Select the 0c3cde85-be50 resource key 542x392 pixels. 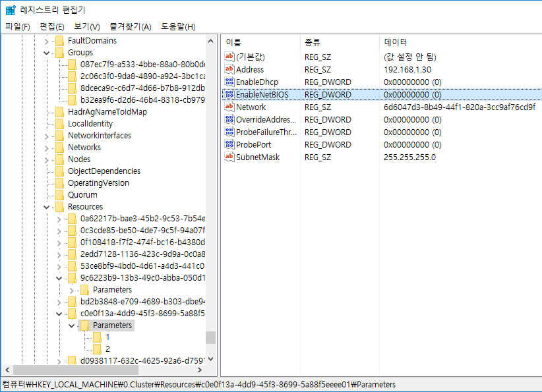[142, 231]
